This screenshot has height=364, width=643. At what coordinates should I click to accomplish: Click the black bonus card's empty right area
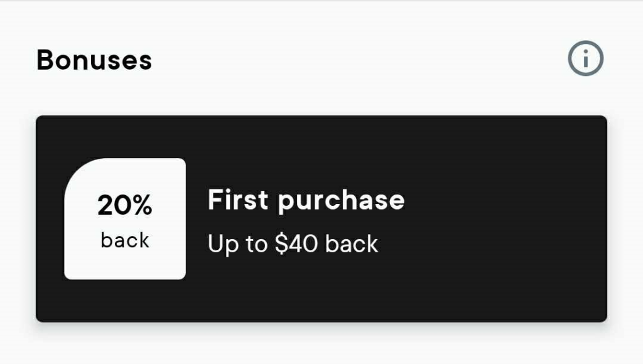[x=504, y=219]
